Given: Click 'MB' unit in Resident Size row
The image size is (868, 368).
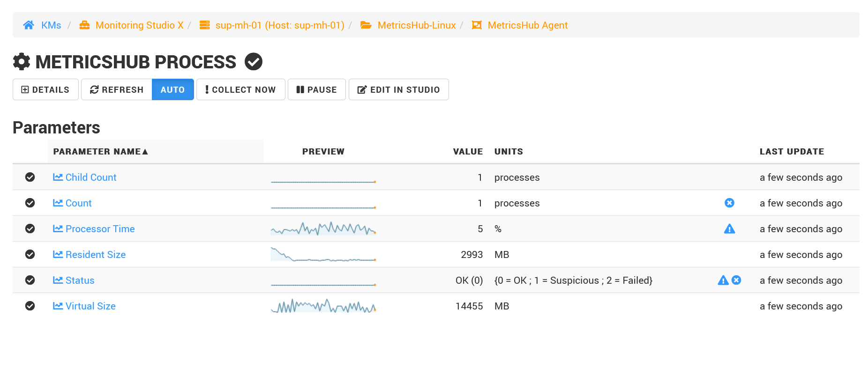Looking at the screenshot, I should [501, 255].
